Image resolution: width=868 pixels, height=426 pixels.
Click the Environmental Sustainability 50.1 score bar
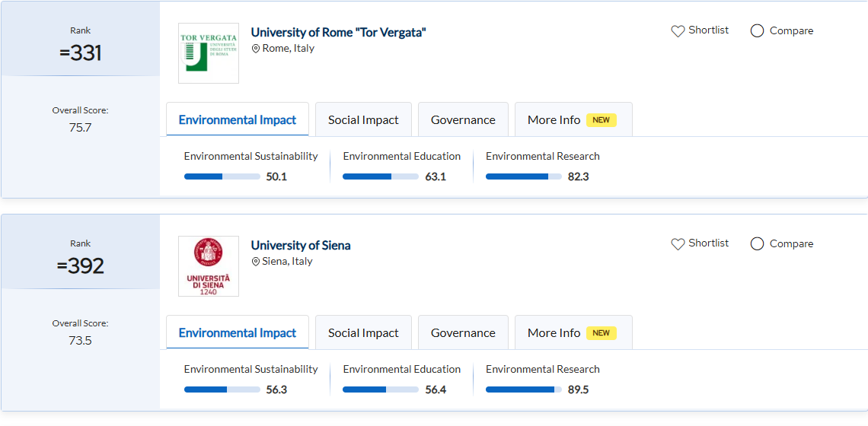(x=222, y=176)
